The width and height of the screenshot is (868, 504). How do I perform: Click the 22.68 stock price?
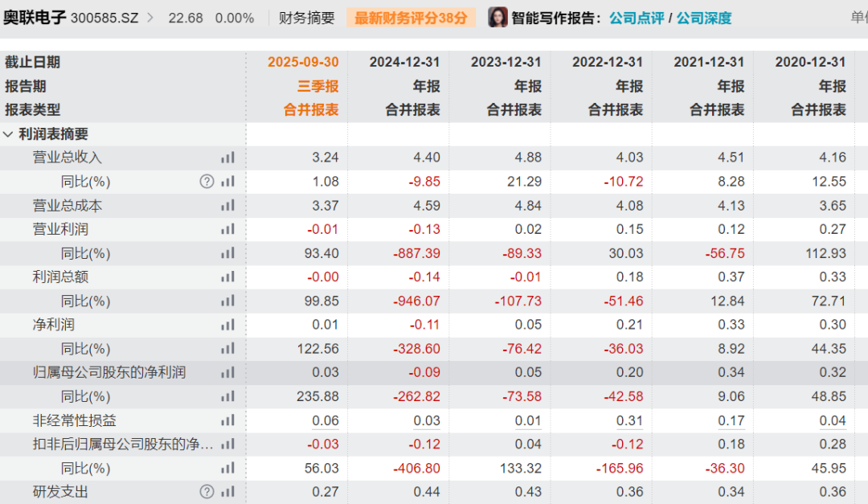click(x=186, y=18)
